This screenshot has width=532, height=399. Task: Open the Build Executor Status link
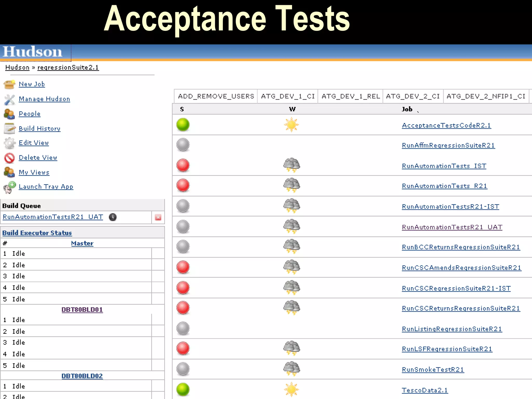coord(37,233)
